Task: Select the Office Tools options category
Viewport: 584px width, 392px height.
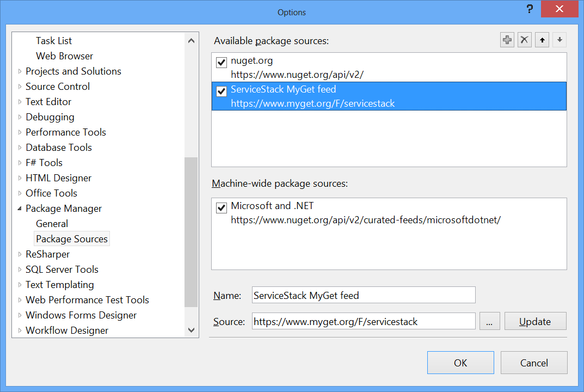Action: (x=51, y=193)
